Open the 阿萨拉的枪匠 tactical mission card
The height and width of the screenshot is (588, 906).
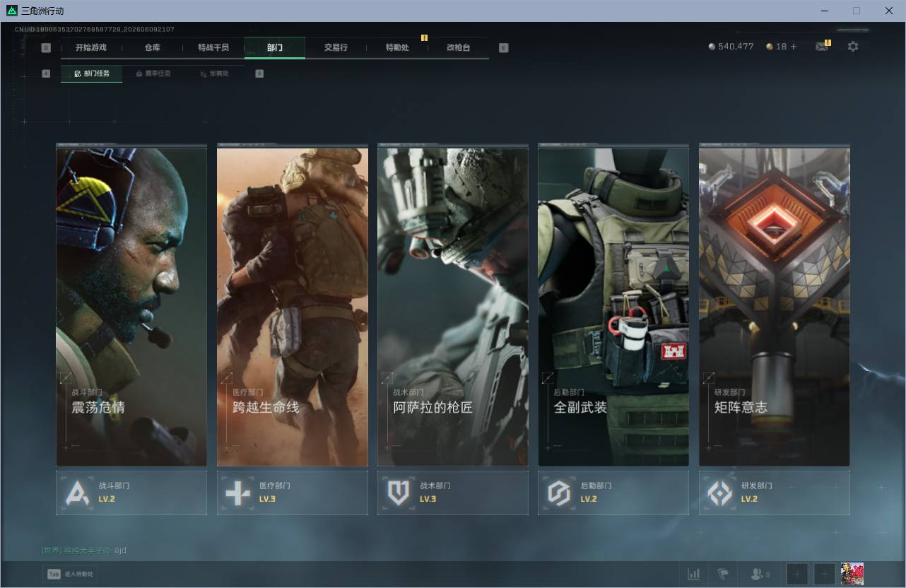point(453,305)
